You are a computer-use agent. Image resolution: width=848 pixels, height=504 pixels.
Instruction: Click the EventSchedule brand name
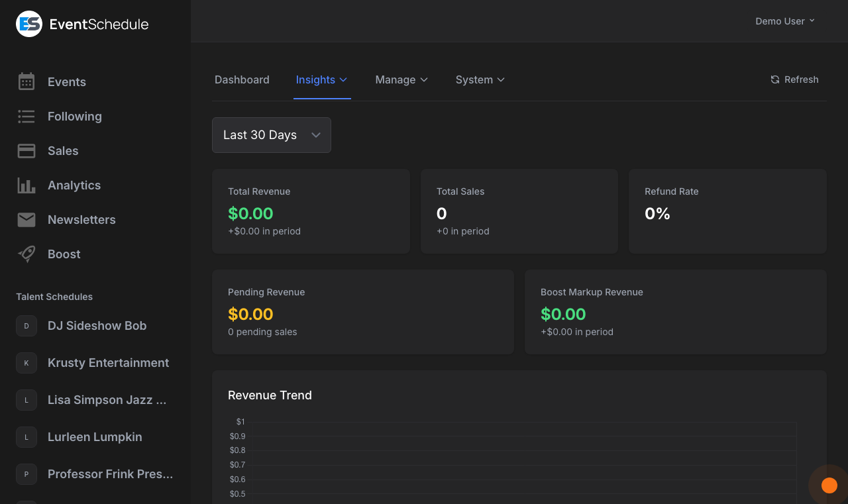click(99, 25)
